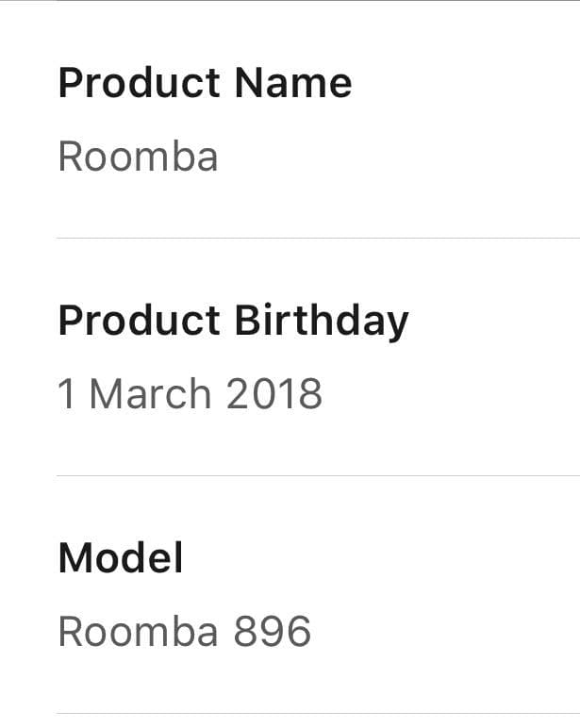Click the word Product in Product Name

point(139,83)
